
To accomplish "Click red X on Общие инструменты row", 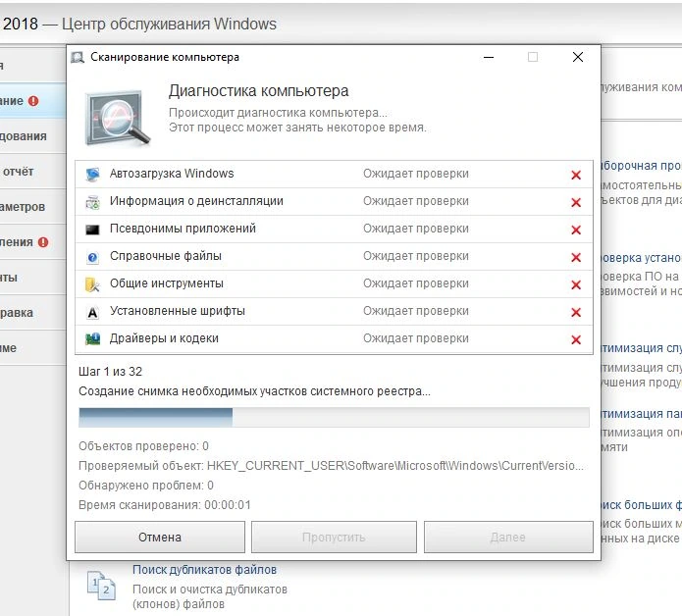I will (576, 284).
